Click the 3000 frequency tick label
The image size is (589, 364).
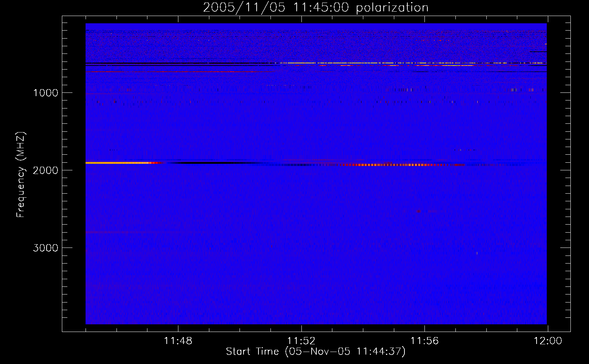46,248
